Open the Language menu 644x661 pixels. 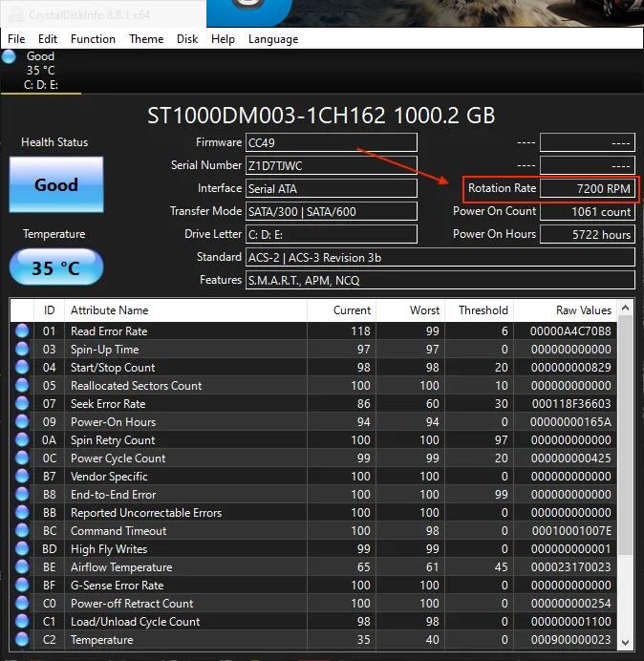[x=273, y=39]
